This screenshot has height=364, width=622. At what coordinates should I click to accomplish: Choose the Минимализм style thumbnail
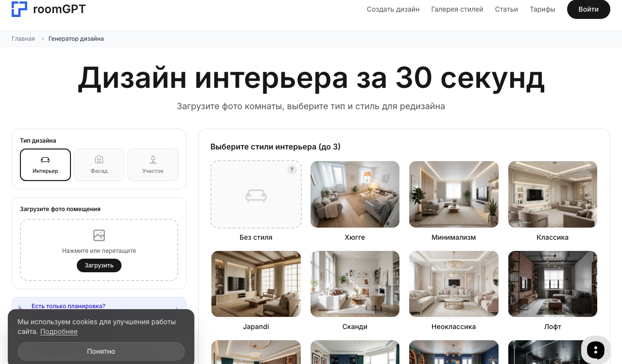453,194
